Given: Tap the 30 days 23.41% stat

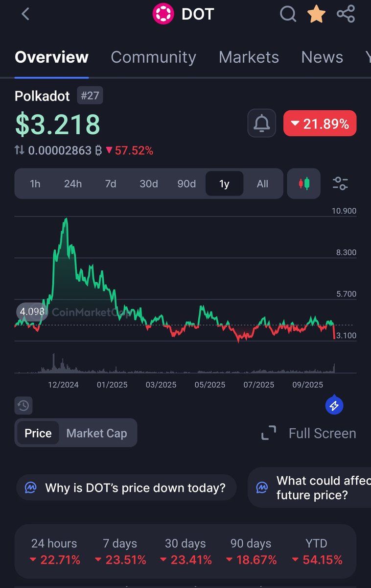Looking at the screenshot, I should [185, 552].
